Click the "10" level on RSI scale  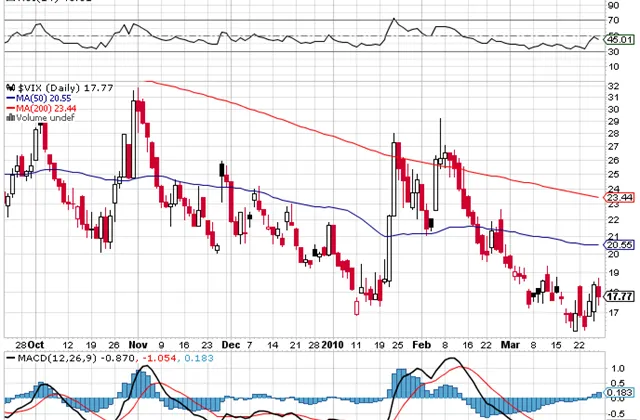coord(613,66)
